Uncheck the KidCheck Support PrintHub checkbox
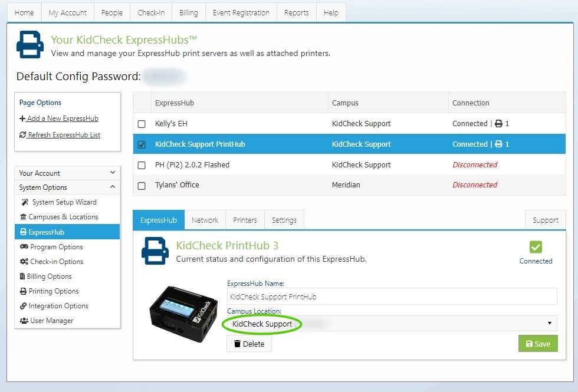Viewport: 578px width, 392px height. [x=142, y=144]
